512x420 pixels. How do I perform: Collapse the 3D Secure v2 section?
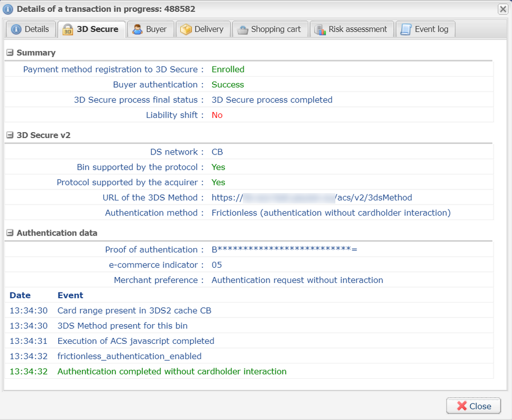click(10, 135)
